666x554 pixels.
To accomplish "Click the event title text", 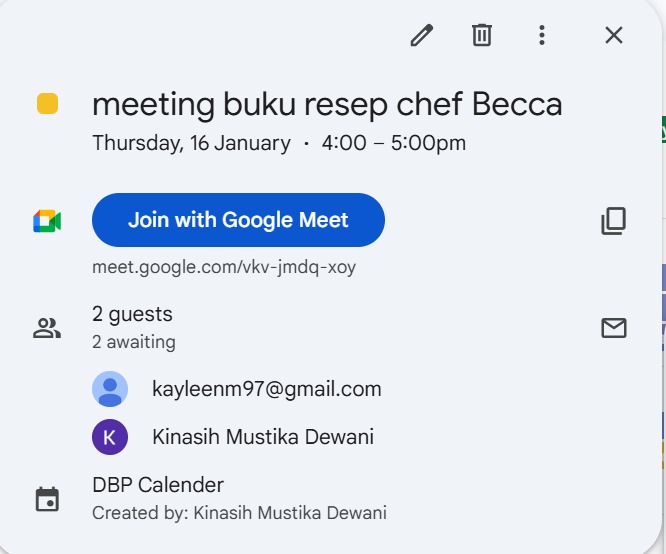I will 327,104.
